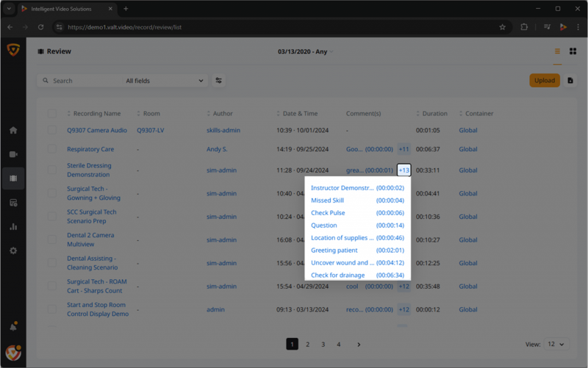Open the 03/13/2020 - Any date range dropdown
The width and height of the screenshot is (588, 368).
click(305, 51)
